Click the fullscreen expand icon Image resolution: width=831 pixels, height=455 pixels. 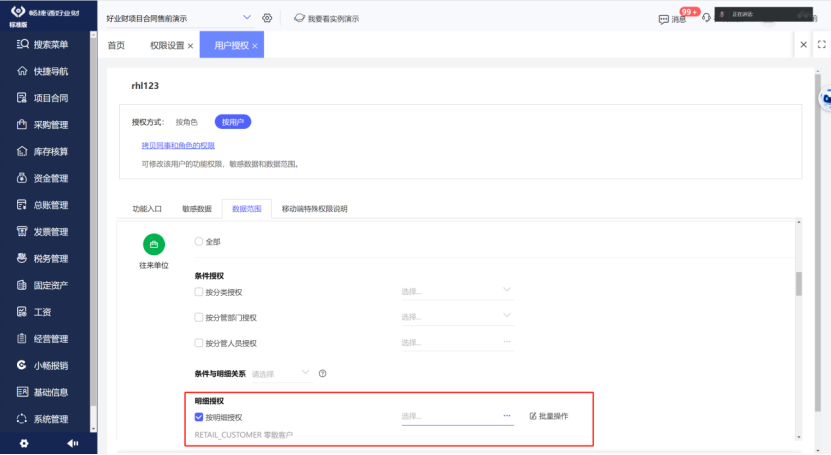click(821, 44)
